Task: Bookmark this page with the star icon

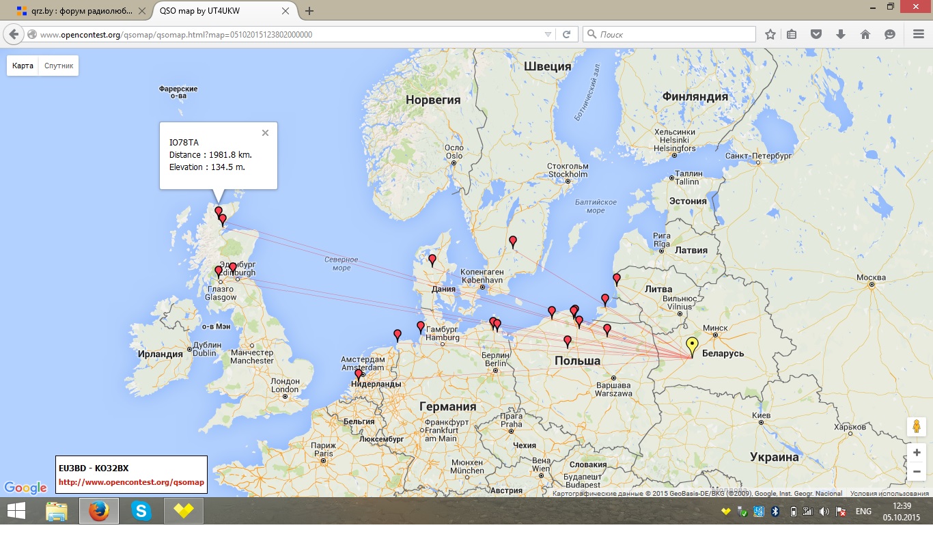Action: click(x=770, y=34)
